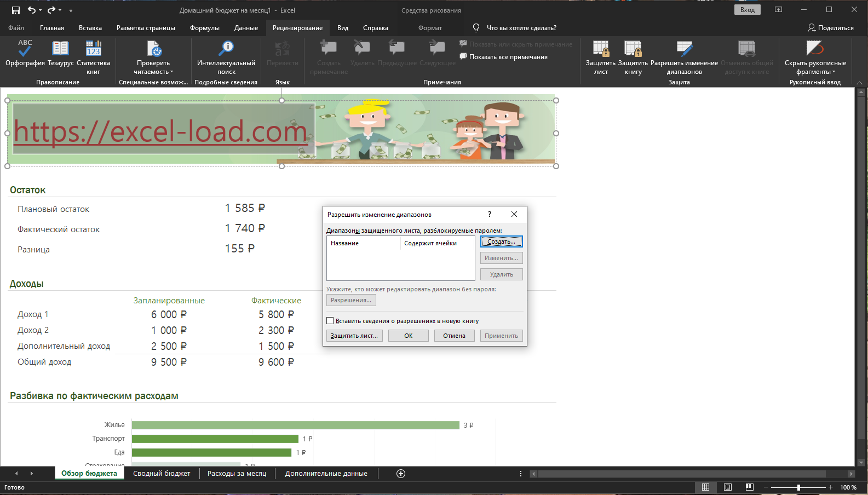Check 'Вставить сведения о разрешениях в новую книгу'
Image resolution: width=868 pixels, height=495 pixels.
330,321
